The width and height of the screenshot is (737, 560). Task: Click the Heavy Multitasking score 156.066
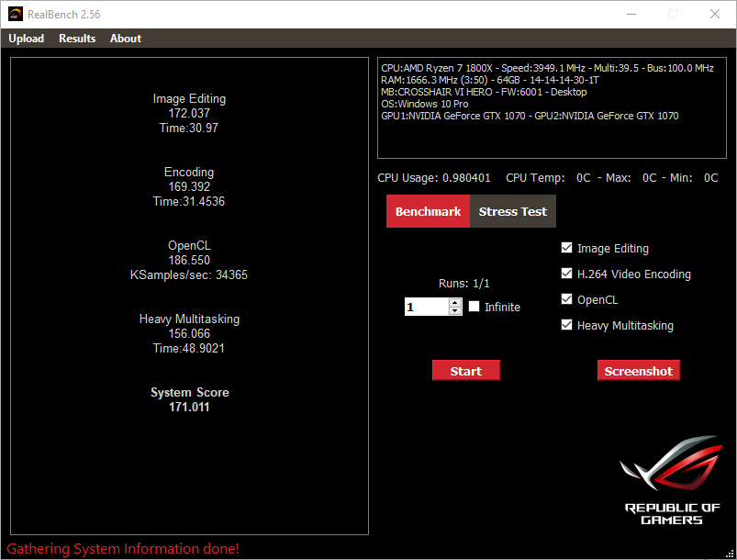coord(189,334)
